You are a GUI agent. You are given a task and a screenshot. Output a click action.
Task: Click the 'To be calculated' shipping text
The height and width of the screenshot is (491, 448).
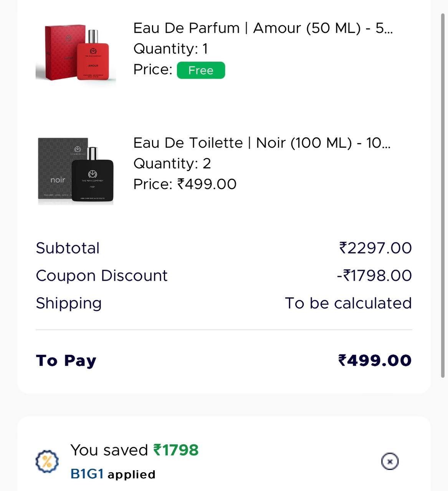tap(348, 303)
